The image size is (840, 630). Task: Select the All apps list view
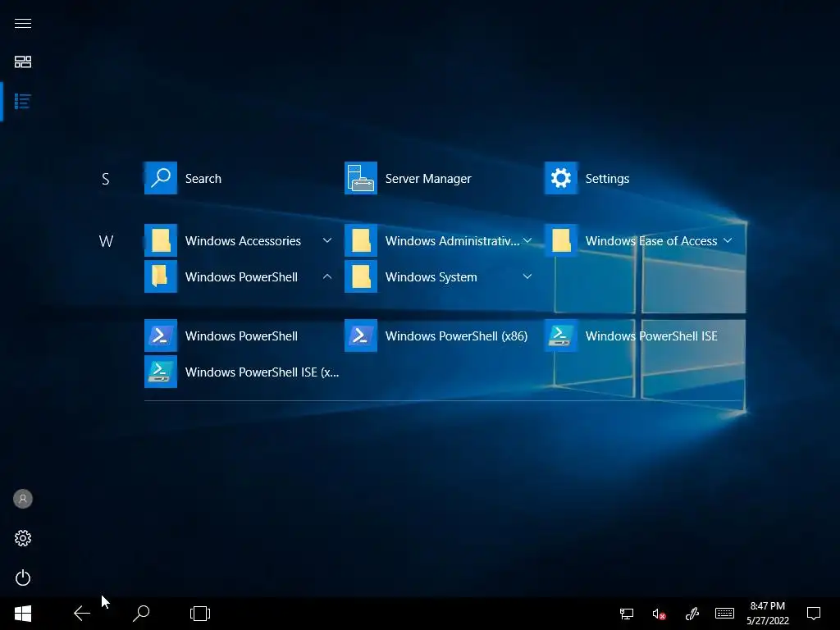pos(22,101)
